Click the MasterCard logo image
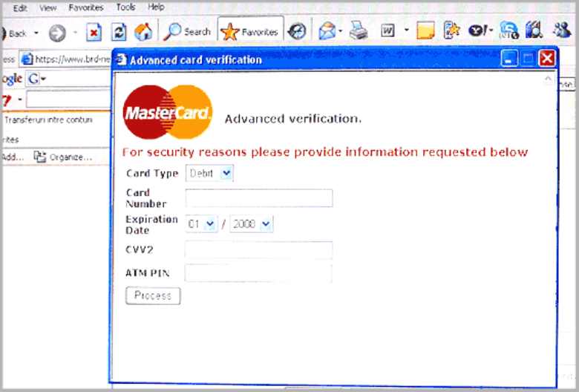The image size is (579, 392). [168, 112]
